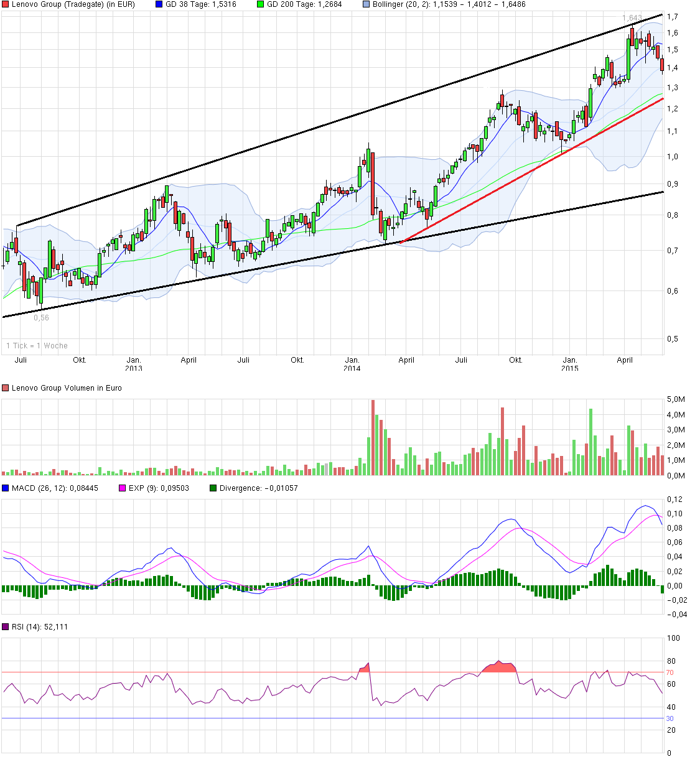Click 'Jan. 2013' on the time axis
The width and height of the screenshot is (700, 762).
(134, 364)
